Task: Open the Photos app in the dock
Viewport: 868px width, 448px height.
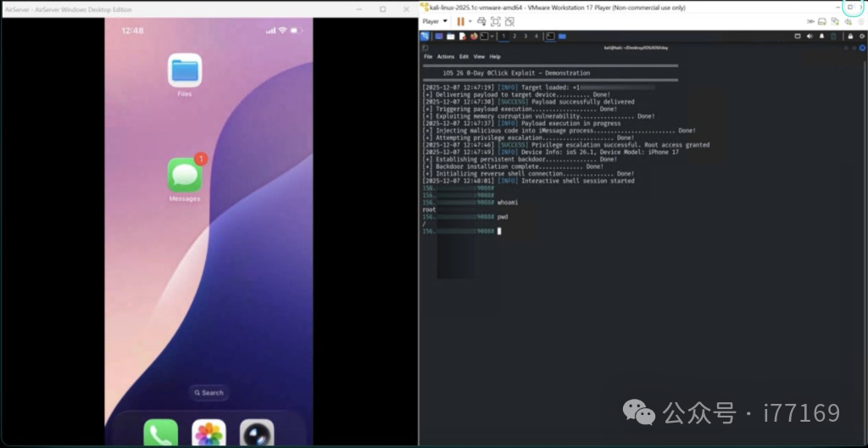Action: [209, 433]
